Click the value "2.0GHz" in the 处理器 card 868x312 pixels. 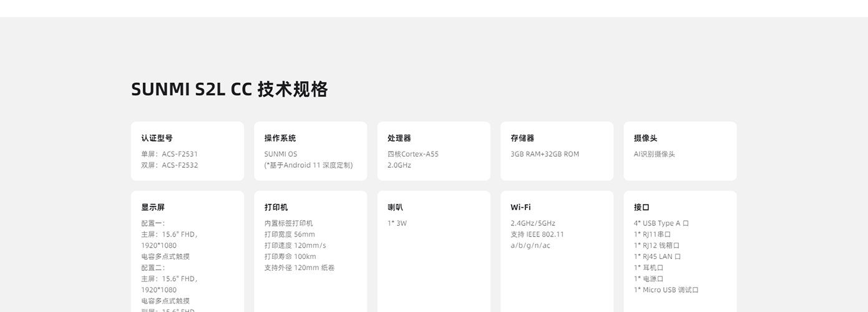click(x=399, y=165)
